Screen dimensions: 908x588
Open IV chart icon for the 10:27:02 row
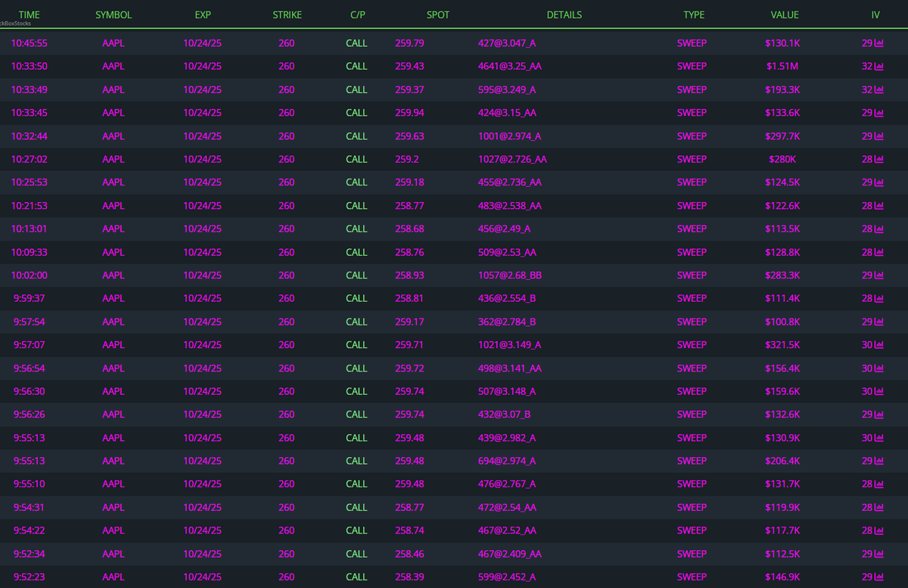[879, 160]
